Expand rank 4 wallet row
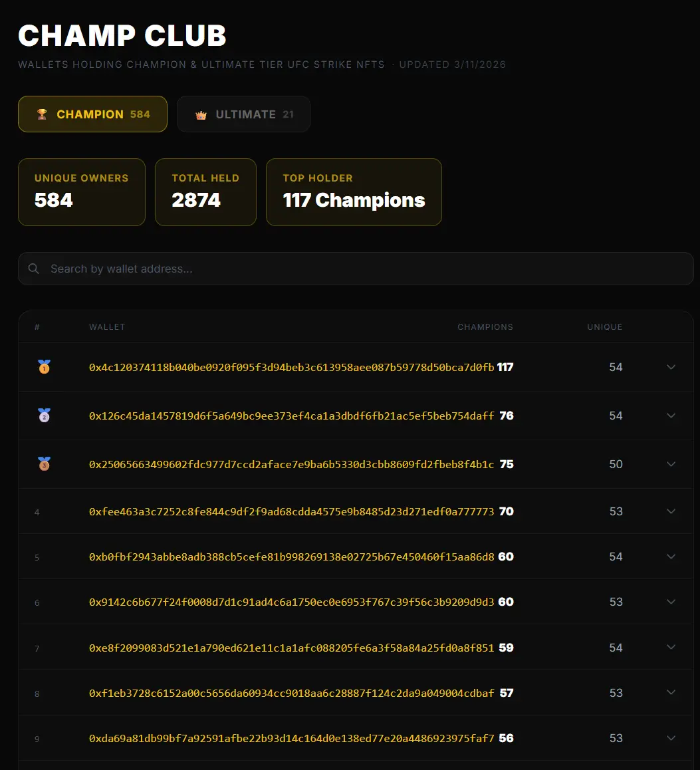This screenshot has height=770, width=700. 671,511
